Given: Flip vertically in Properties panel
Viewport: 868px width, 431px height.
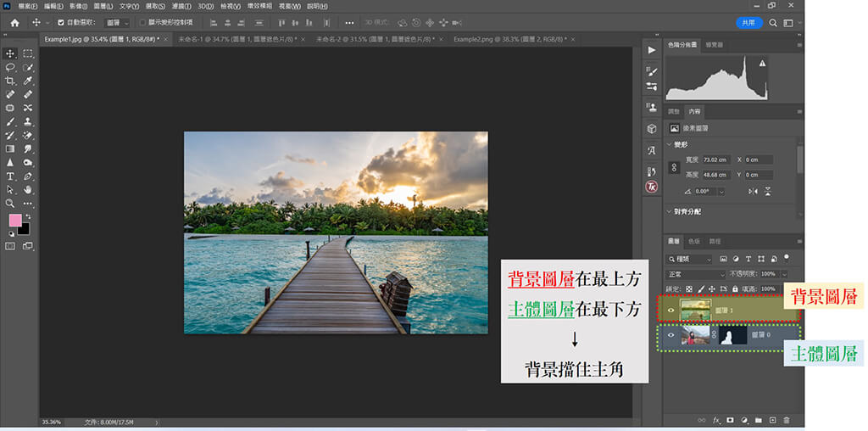Looking at the screenshot, I should pyautogui.click(x=768, y=191).
